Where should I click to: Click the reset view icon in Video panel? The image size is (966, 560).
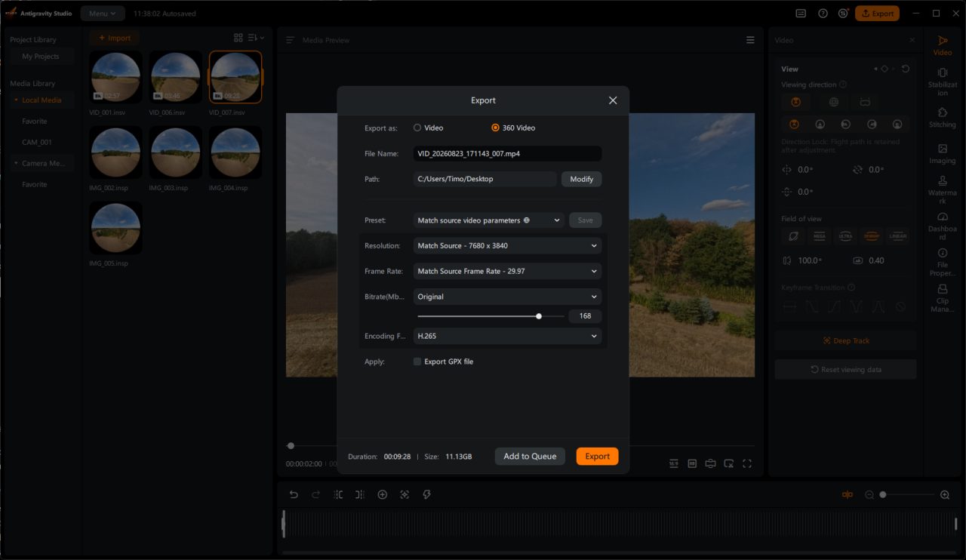tap(906, 69)
